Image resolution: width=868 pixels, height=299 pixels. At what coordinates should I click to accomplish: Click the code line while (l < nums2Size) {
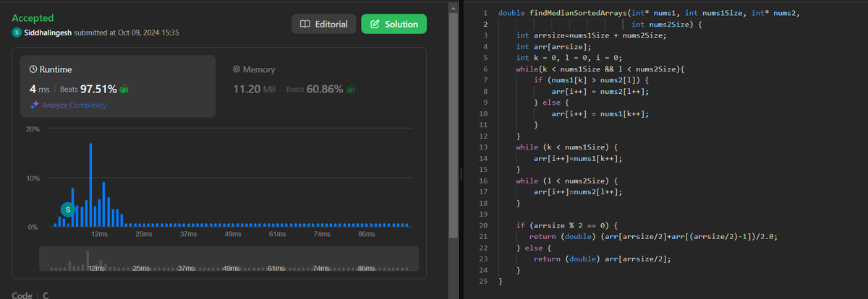[x=567, y=181]
